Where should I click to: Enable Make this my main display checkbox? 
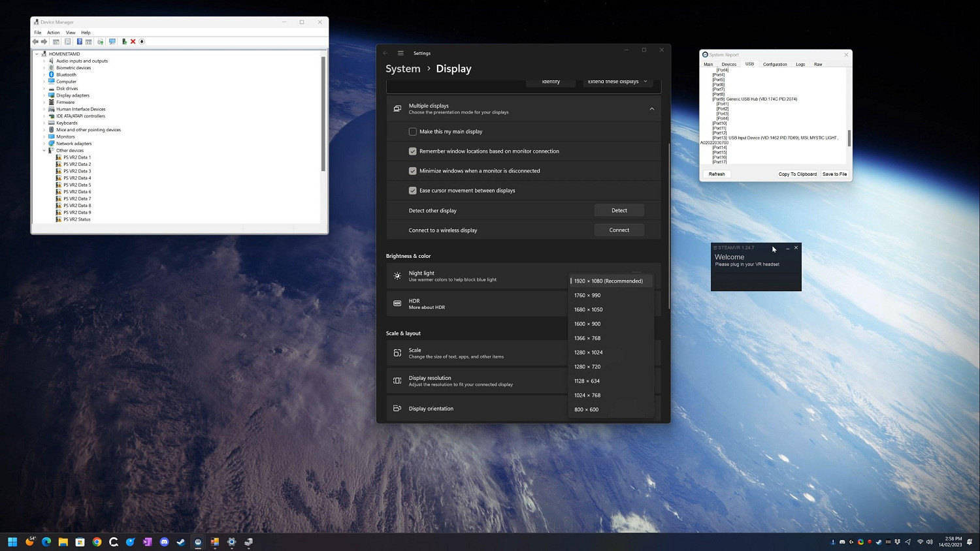point(413,132)
